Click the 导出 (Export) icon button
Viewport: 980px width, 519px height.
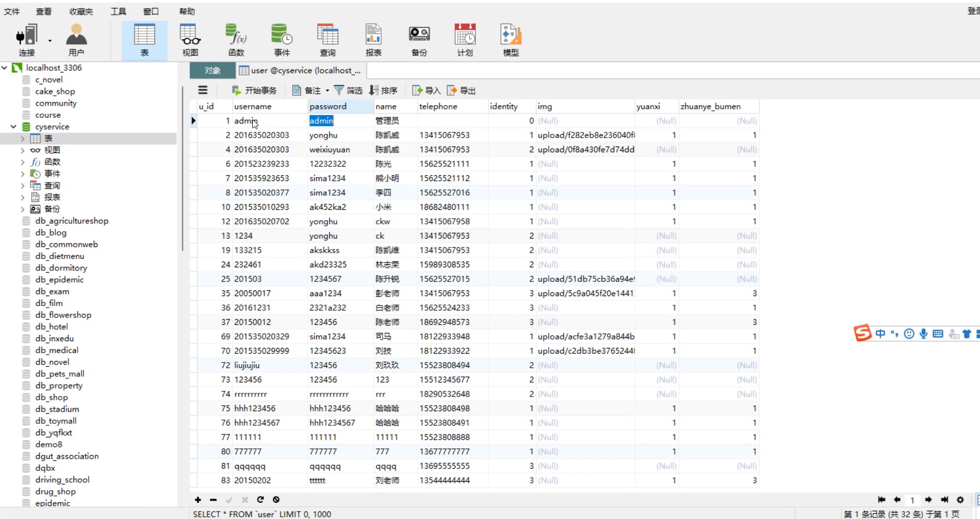461,91
